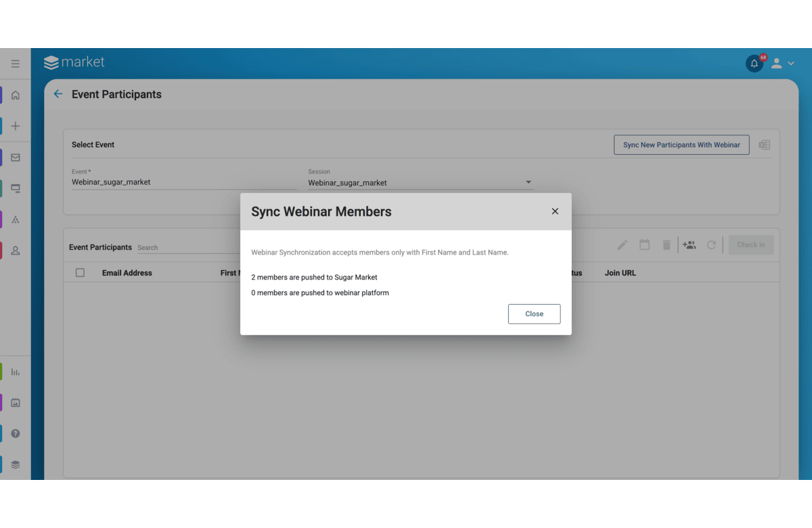Click the Close button in the dialog
Image resolution: width=812 pixels, height=528 pixels.
pyautogui.click(x=534, y=314)
